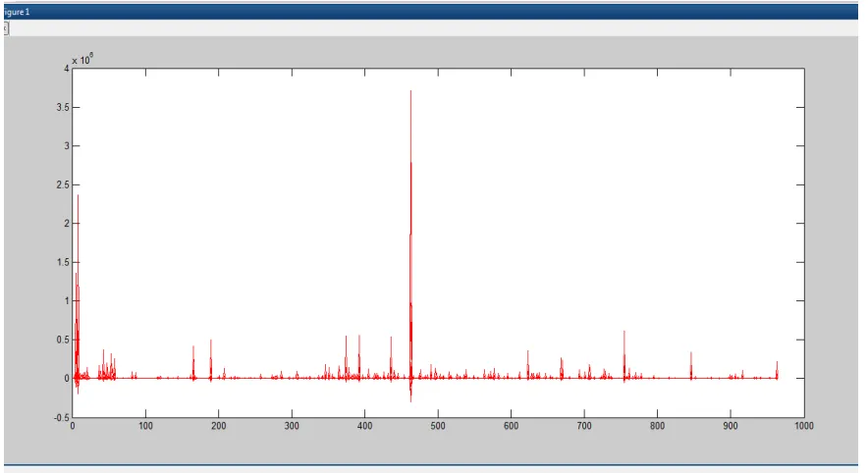Click the y-axis tick label -0.5
868x473 pixels.
pos(62,418)
